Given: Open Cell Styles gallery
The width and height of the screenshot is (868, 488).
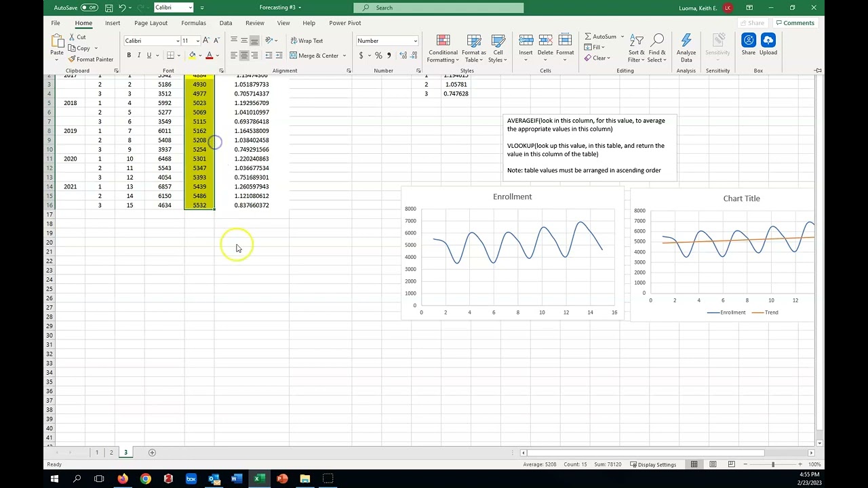Looking at the screenshot, I should point(498,49).
